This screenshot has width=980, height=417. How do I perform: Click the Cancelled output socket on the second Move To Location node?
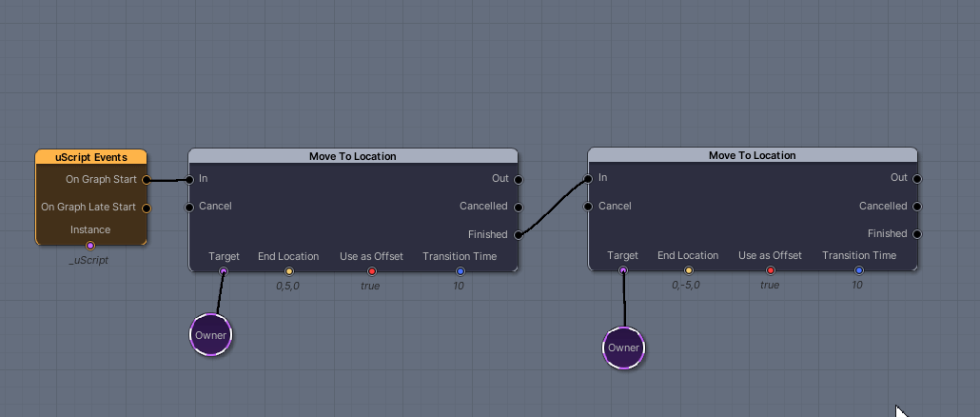coord(917,206)
